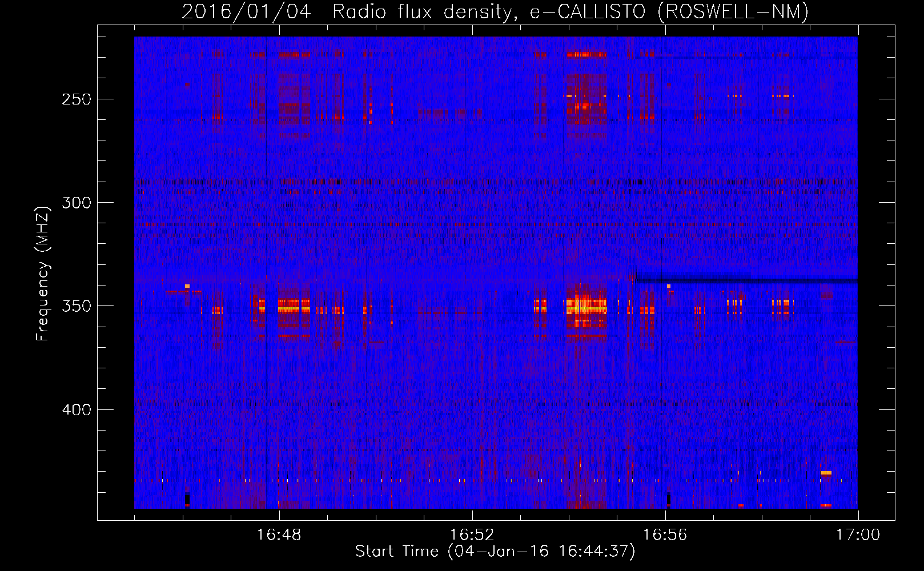
Task: Click the '16:56' time tick label
Action: point(665,534)
